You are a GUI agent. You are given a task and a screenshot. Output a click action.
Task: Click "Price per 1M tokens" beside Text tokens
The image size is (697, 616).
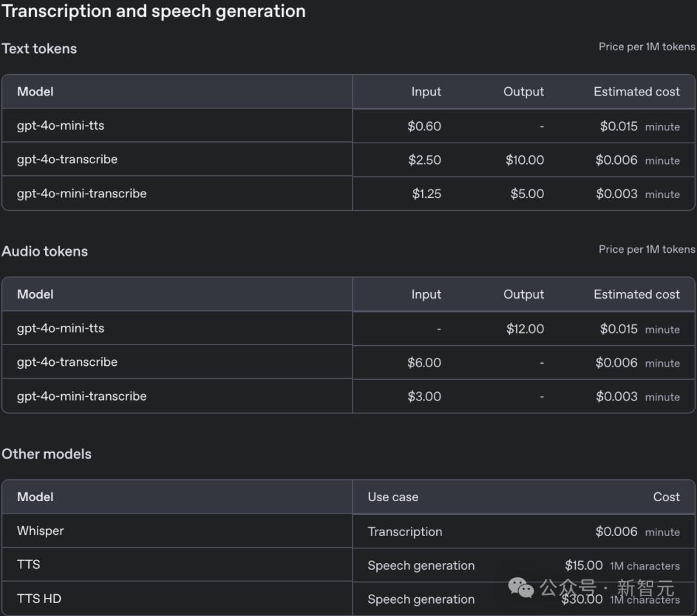[x=647, y=46]
